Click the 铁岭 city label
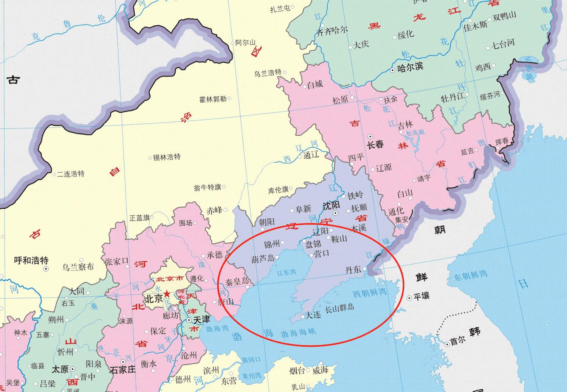The width and height of the screenshot is (567, 392). click(355, 195)
